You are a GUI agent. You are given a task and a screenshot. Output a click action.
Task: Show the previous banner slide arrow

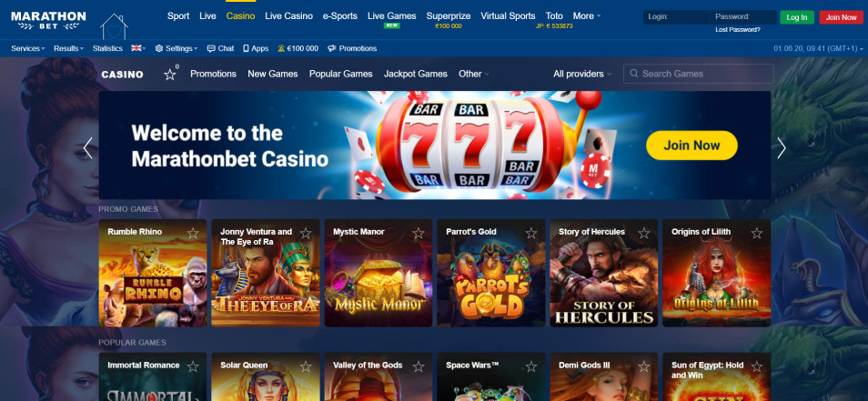click(x=87, y=147)
